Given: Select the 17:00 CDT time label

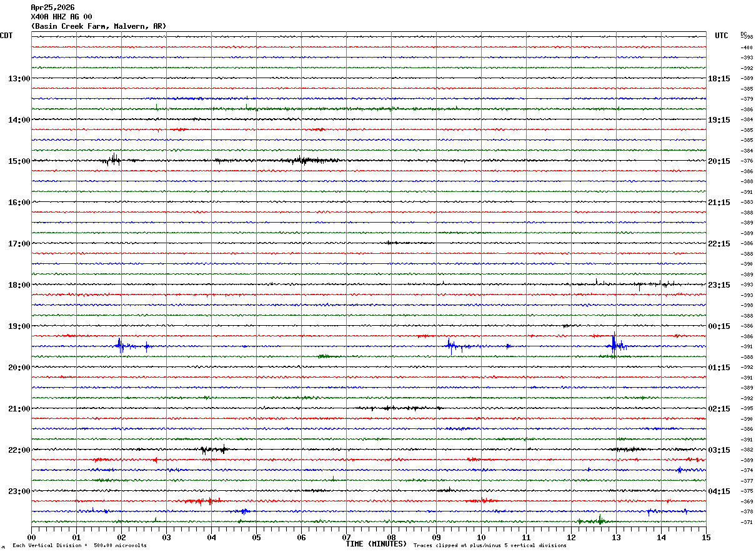Looking at the screenshot, I should 19,244.
